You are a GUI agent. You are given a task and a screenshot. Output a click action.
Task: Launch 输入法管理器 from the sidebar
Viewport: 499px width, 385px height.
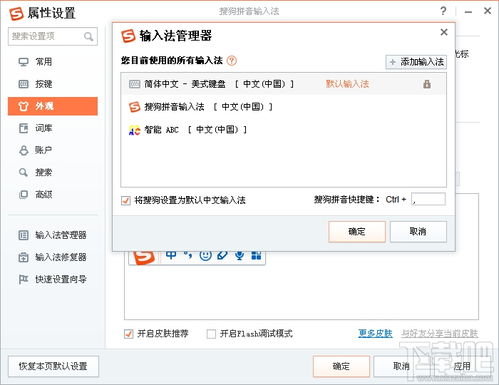coord(53,235)
